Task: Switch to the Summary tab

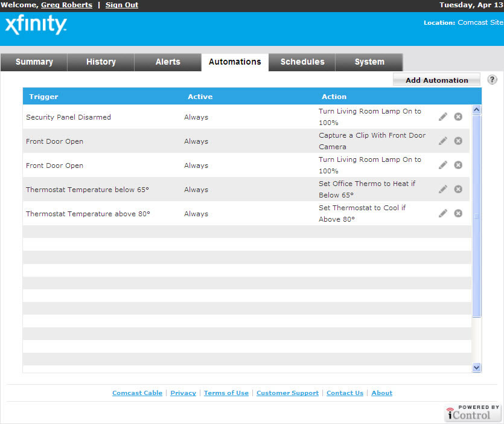Action: [34, 62]
